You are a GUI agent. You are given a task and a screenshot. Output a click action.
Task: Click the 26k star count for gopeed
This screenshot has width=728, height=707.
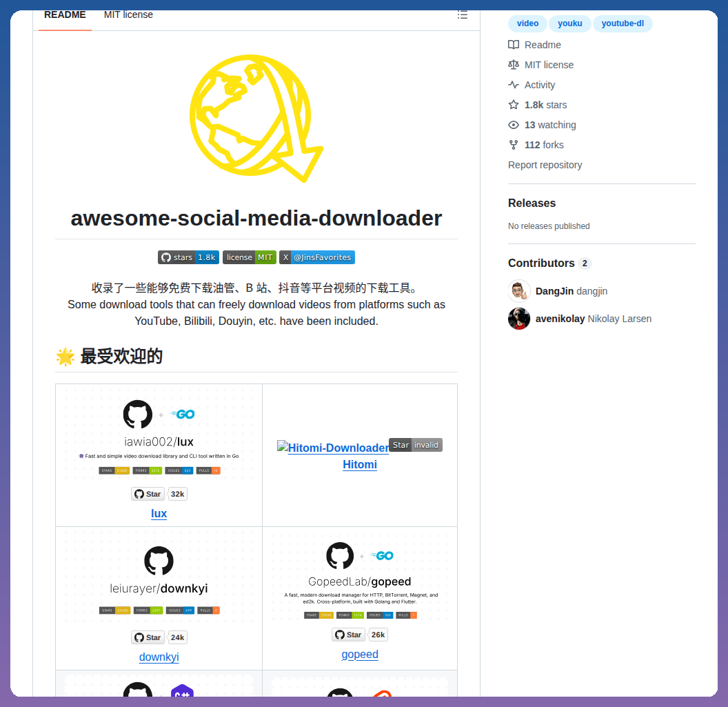pos(378,635)
